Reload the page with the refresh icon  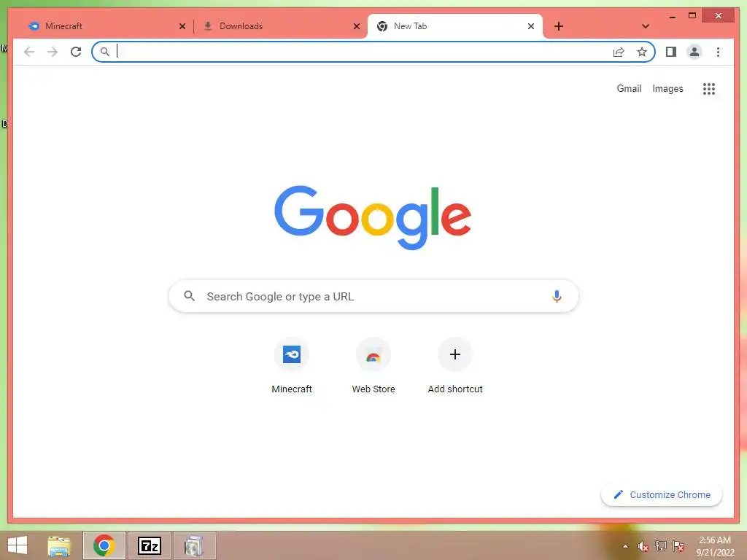[76, 52]
